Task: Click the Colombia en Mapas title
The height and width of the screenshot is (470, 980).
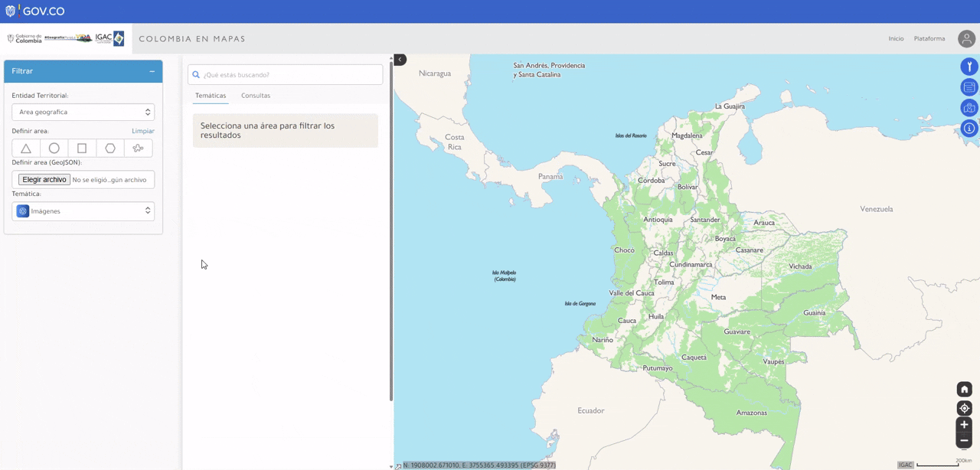Action: coord(192,38)
